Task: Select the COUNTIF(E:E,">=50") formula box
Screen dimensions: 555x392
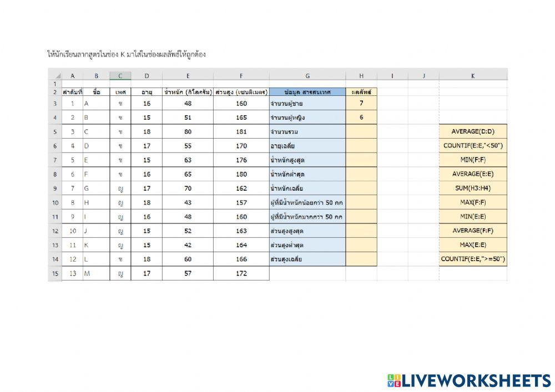Action: click(x=472, y=259)
